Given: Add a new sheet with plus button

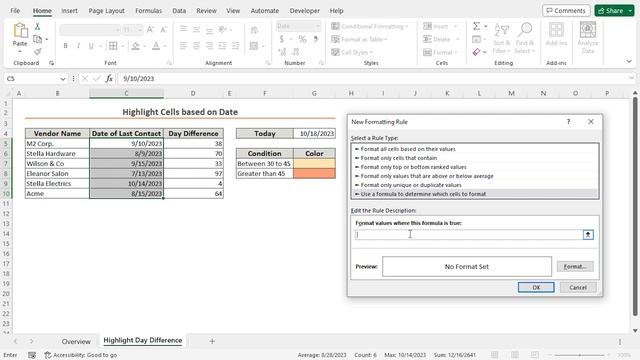Looking at the screenshot, I should pyautogui.click(x=212, y=341).
